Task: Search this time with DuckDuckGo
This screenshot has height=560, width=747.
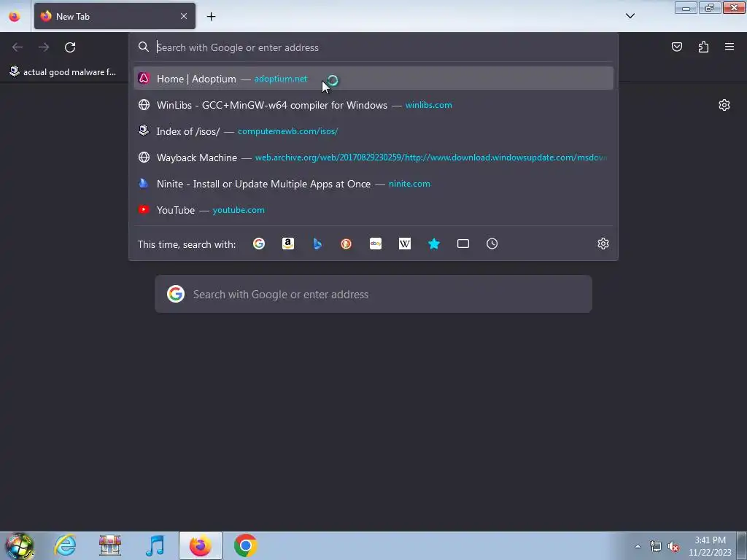Action: point(347,244)
